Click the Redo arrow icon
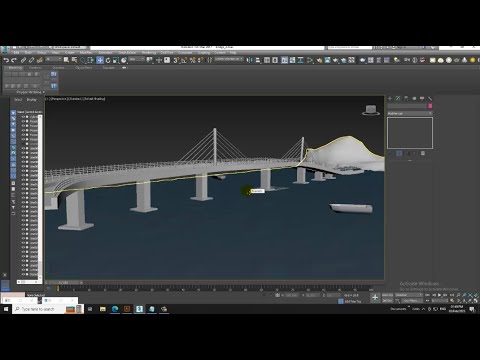This screenshot has height=360, width=480. pos(14,60)
